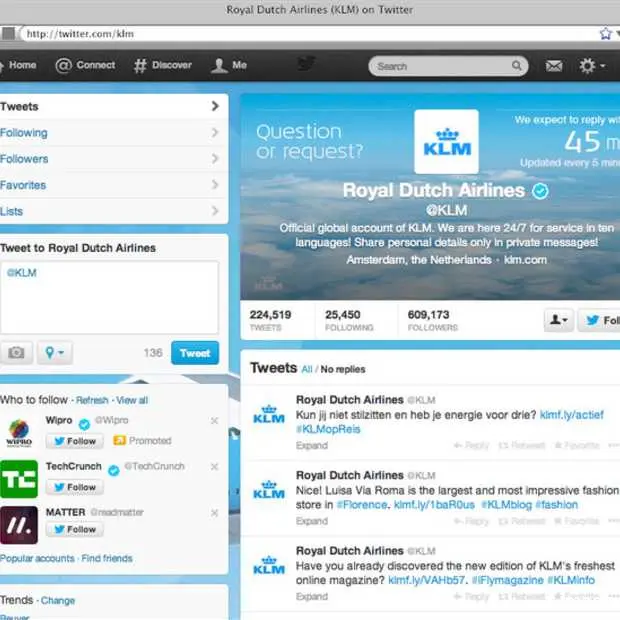The height and width of the screenshot is (620, 620).
Task: Change Trends location
Action: coord(58,601)
